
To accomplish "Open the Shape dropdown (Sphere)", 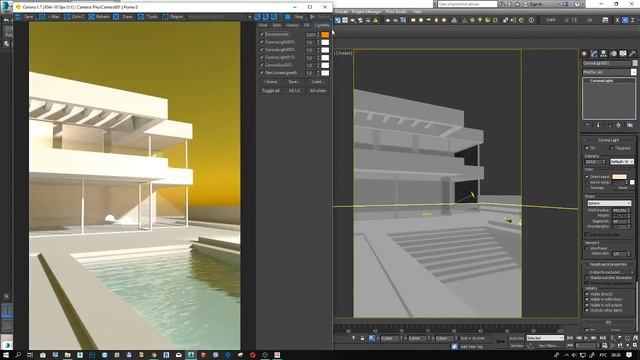I will (609, 203).
